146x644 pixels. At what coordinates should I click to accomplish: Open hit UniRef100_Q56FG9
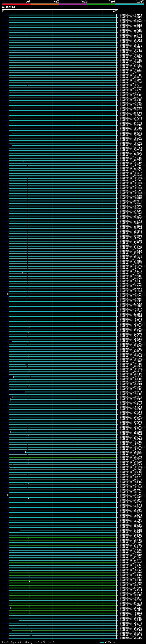(131, 357)
